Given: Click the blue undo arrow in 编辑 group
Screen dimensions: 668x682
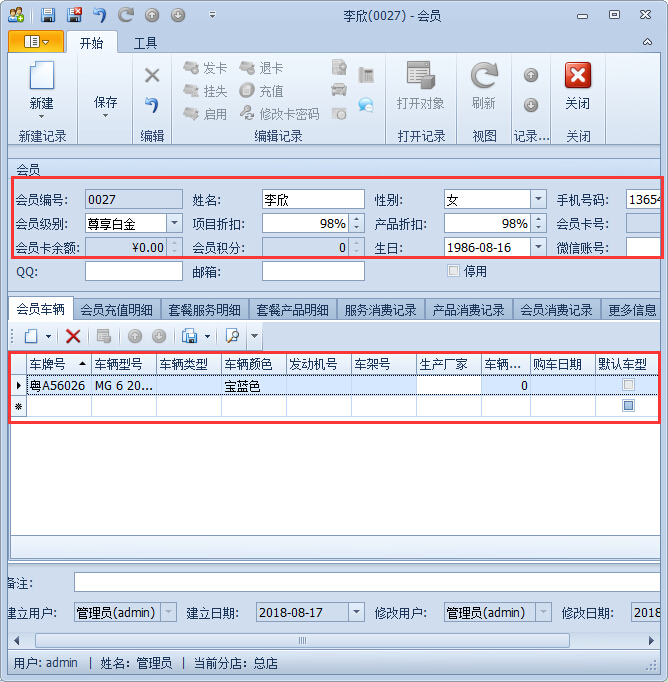Looking at the screenshot, I should click(152, 104).
